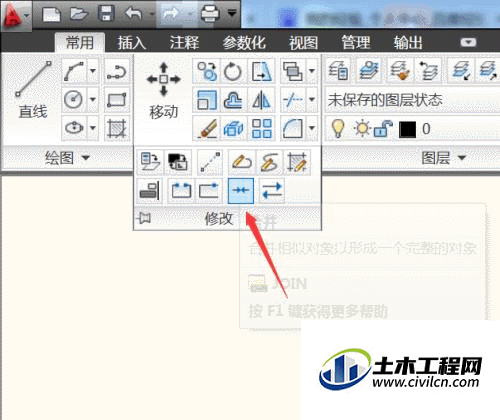Click the Bring to Front draw order icon
This screenshot has height=420, width=500.
292,71
